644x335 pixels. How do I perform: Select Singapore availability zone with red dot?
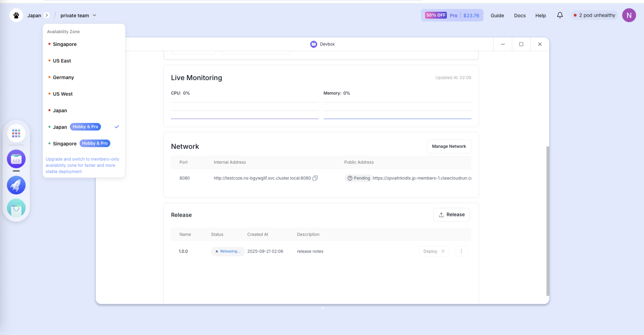(x=84, y=44)
